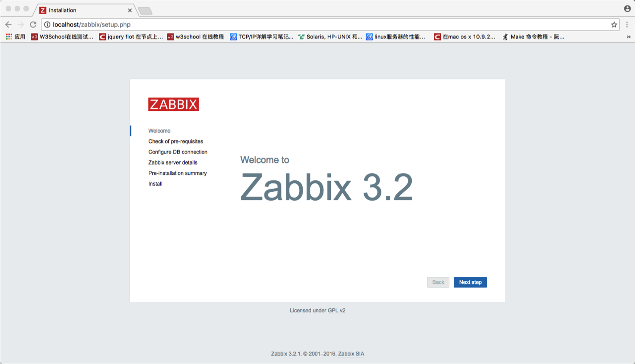This screenshot has height=364, width=635.
Task: Bookmark this page with the star icon
Action: click(x=614, y=24)
